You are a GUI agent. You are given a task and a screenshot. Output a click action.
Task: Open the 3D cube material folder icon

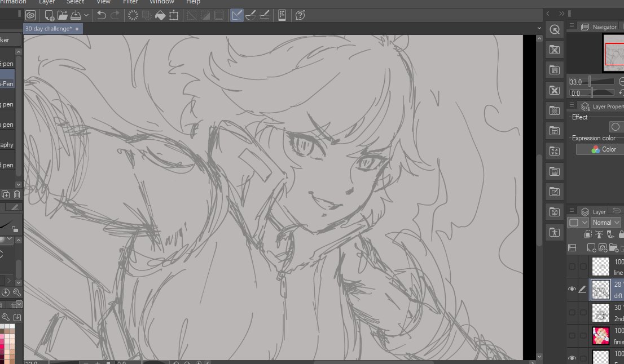(x=555, y=212)
